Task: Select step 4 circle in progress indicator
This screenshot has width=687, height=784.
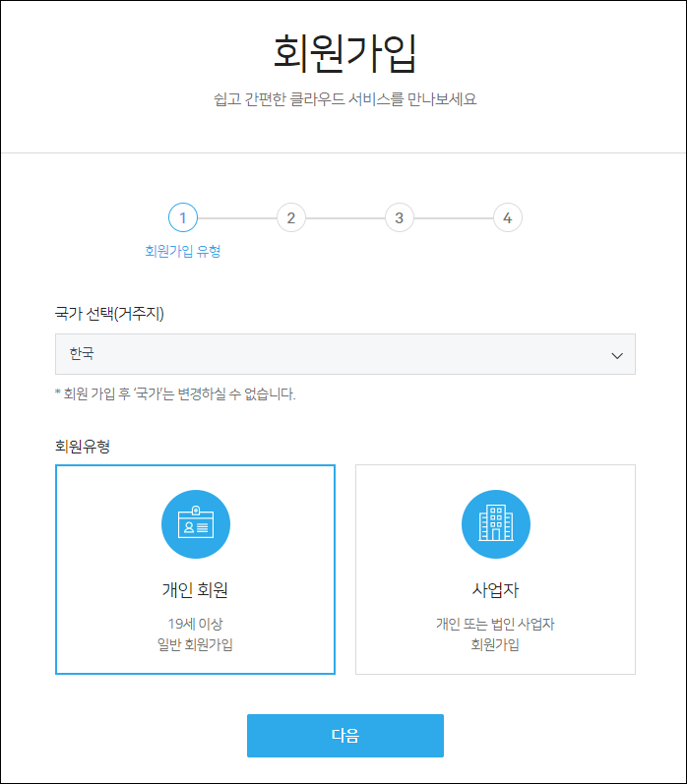Action: click(x=507, y=217)
